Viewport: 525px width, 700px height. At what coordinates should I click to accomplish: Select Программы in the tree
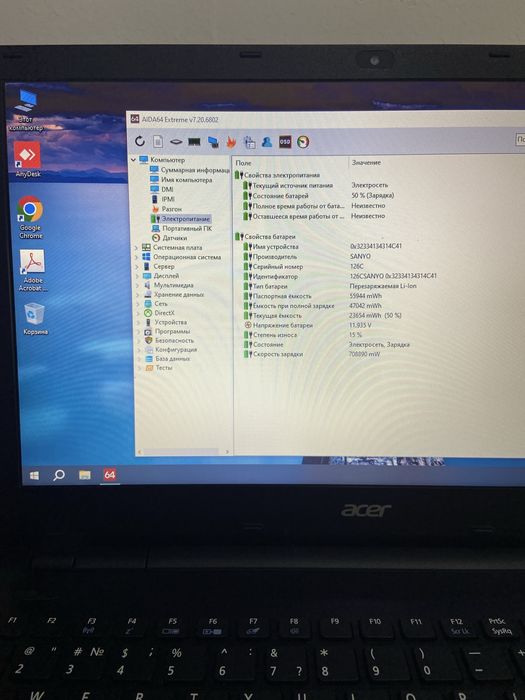click(167, 332)
